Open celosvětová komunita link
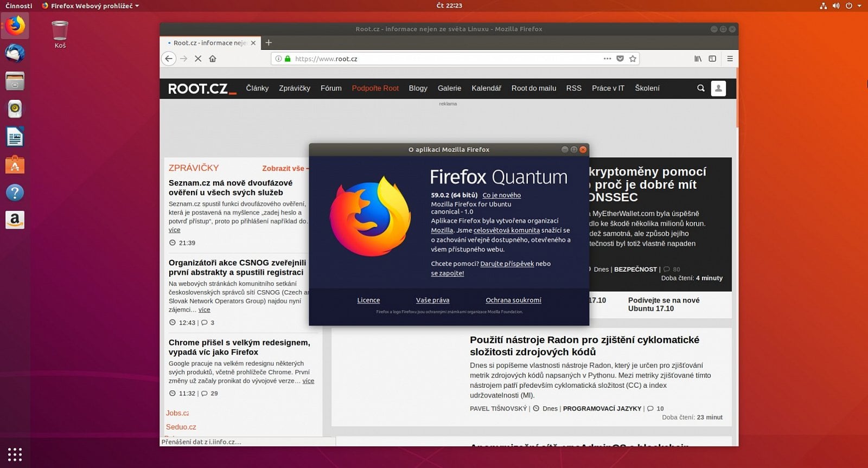This screenshot has height=468, width=868. pyautogui.click(x=507, y=230)
